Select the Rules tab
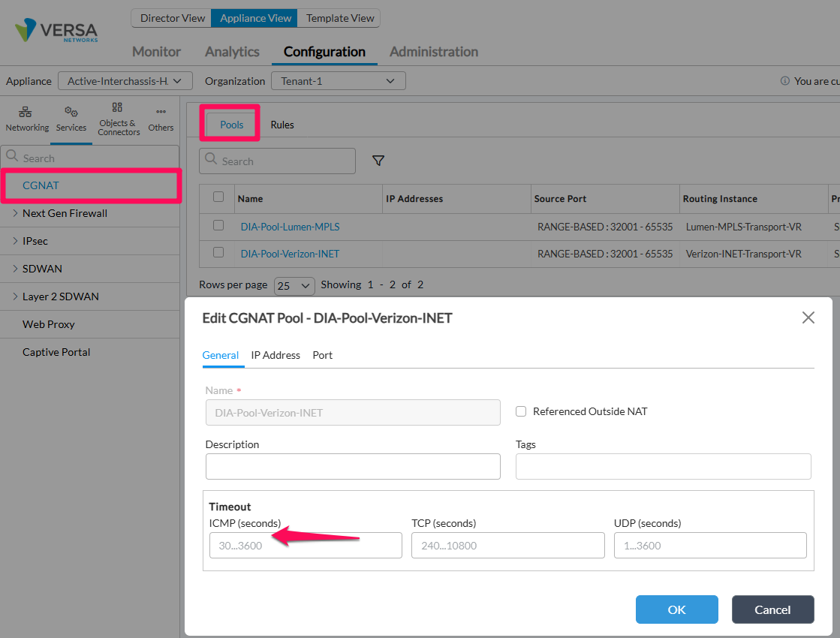This screenshot has height=638, width=840. [x=282, y=125]
